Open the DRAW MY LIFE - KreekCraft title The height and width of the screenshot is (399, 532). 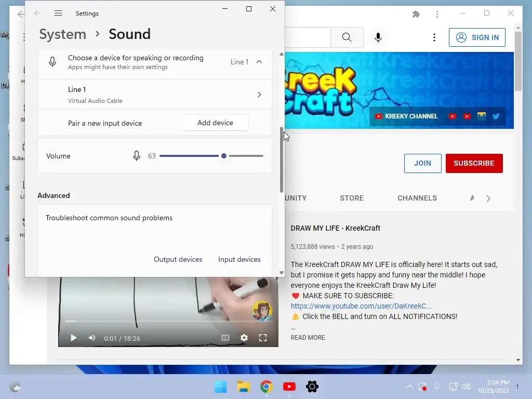335,228
